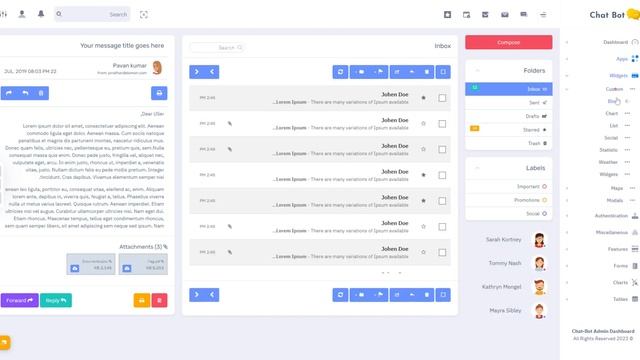The width and height of the screenshot is (640, 360).
Task: Open the Starred folder
Action: click(509, 130)
